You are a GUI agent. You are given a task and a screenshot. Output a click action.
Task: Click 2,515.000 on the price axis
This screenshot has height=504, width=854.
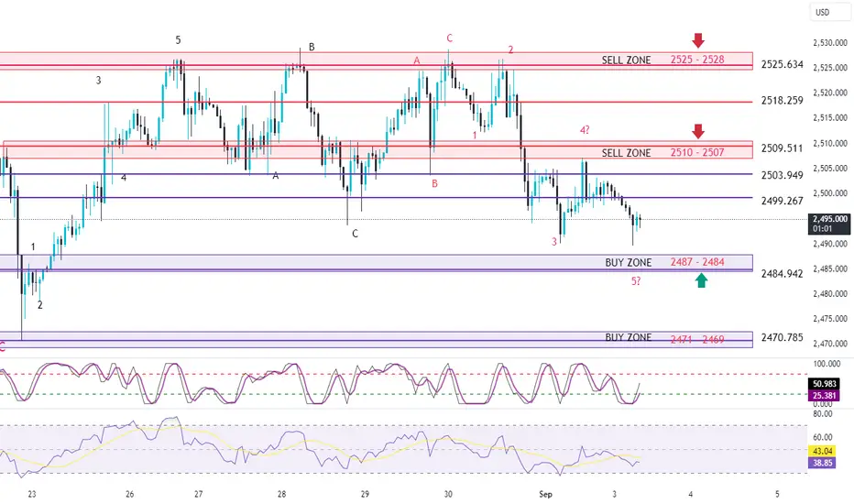click(x=829, y=117)
